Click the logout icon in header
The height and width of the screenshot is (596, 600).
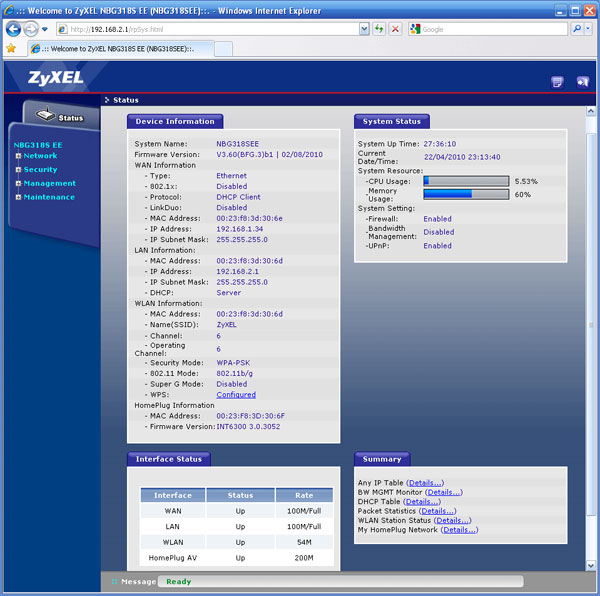pyautogui.click(x=582, y=82)
